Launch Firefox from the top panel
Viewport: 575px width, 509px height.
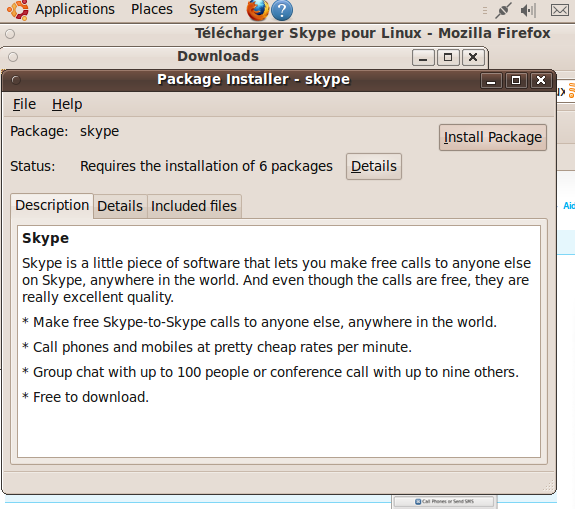pyautogui.click(x=258, y=10)
